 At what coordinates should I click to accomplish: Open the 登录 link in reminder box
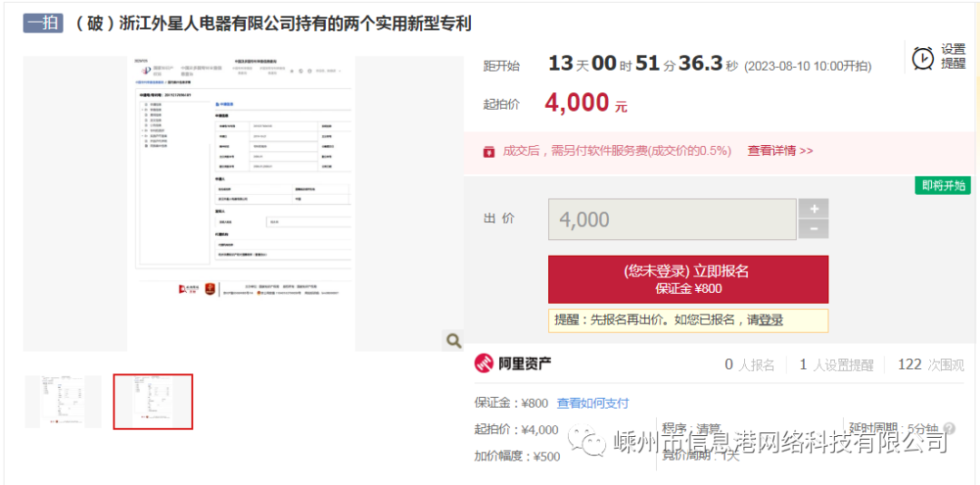click(x=770, y=320)
